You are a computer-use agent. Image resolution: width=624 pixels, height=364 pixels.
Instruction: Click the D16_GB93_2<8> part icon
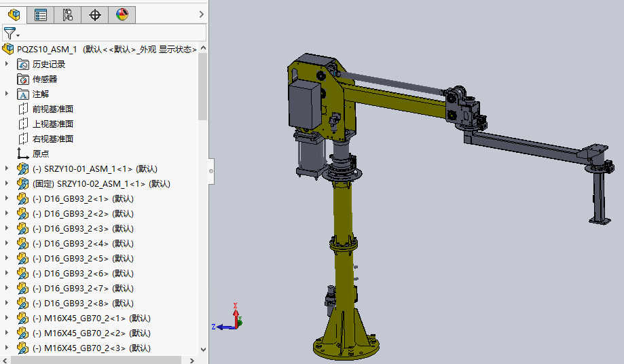(23, 303)
